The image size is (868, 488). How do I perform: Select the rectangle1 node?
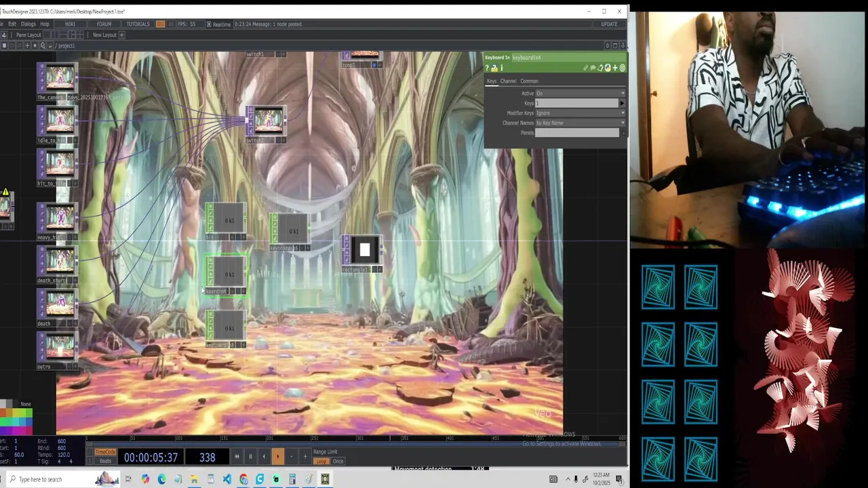pyautogui.click(x=362, y=254)
